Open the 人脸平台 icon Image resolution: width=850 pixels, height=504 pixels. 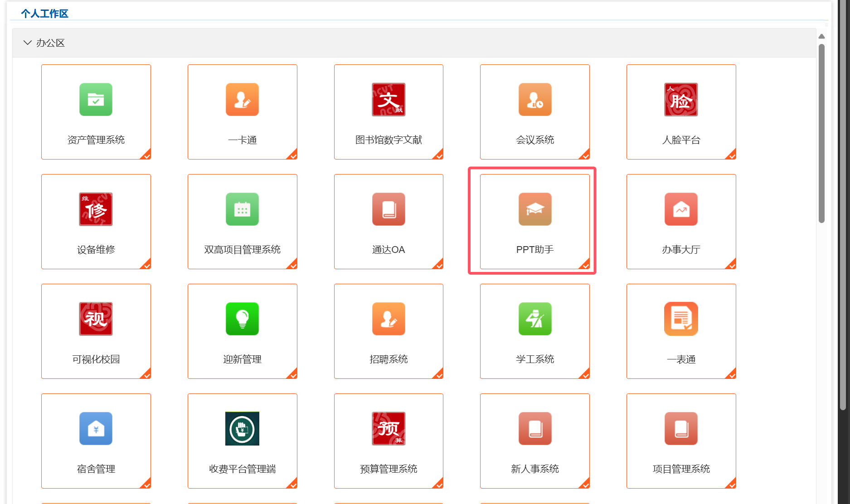(x=681, y=100)
